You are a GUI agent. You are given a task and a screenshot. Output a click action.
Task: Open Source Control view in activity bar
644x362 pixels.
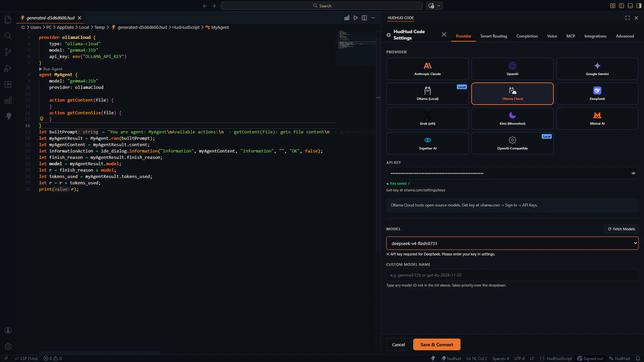8,52
